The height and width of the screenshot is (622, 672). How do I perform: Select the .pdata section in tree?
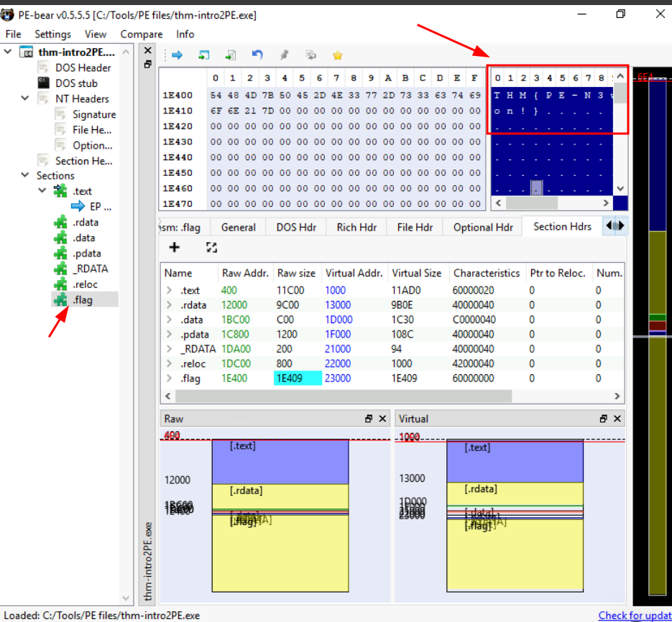86,253
